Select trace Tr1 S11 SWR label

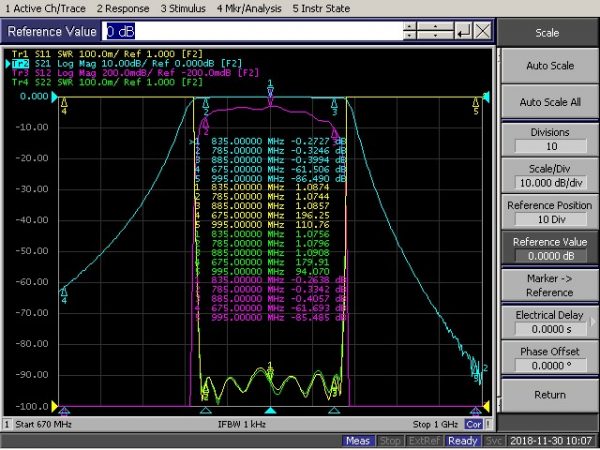[x=108, y=54]
